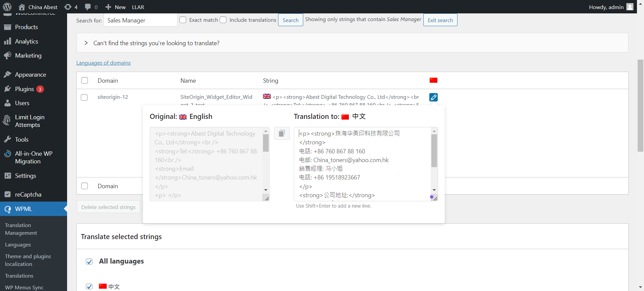
Task: Open Theme and plugins localization
Action: (28, 260)
